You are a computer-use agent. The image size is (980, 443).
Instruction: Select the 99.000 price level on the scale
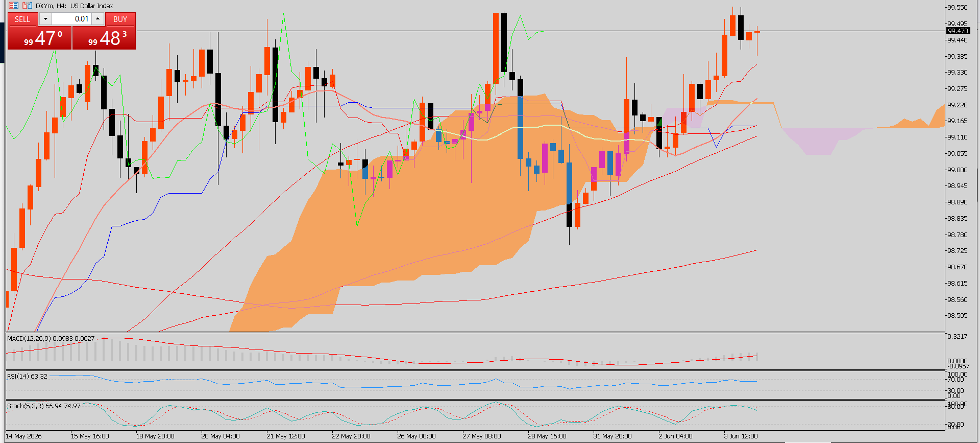point(957,170)
